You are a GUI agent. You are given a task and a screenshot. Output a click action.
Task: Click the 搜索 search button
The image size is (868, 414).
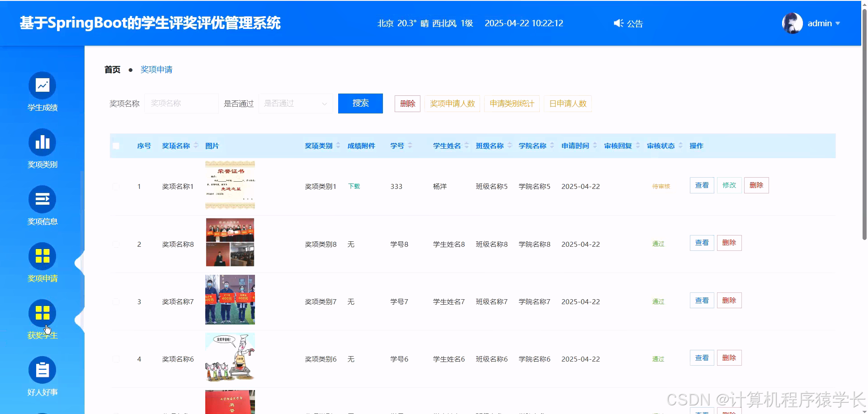(x=360, y=103)
